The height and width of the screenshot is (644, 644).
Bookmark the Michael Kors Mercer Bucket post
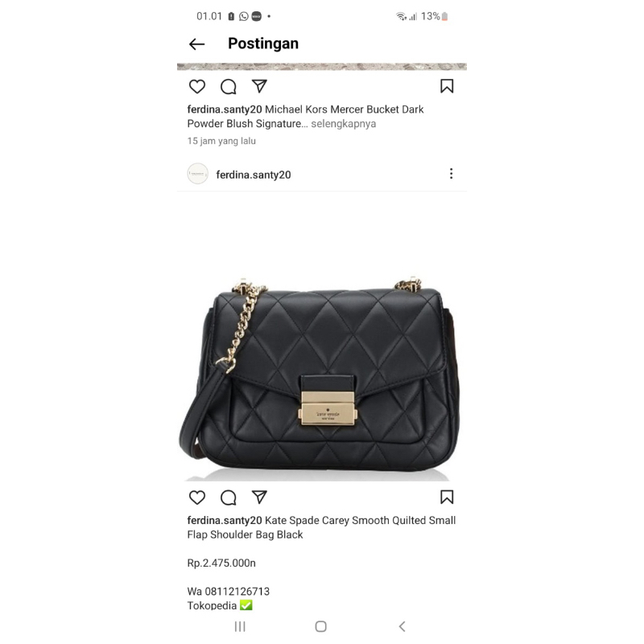point(447,86)
